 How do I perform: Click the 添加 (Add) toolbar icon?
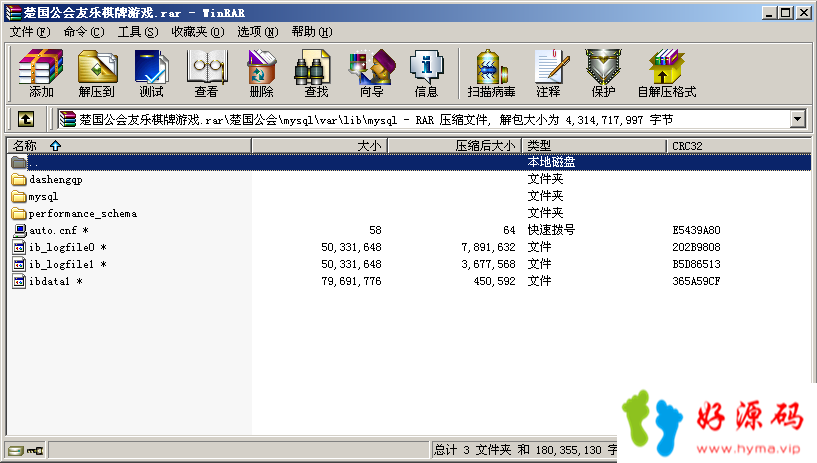point(41,66)
